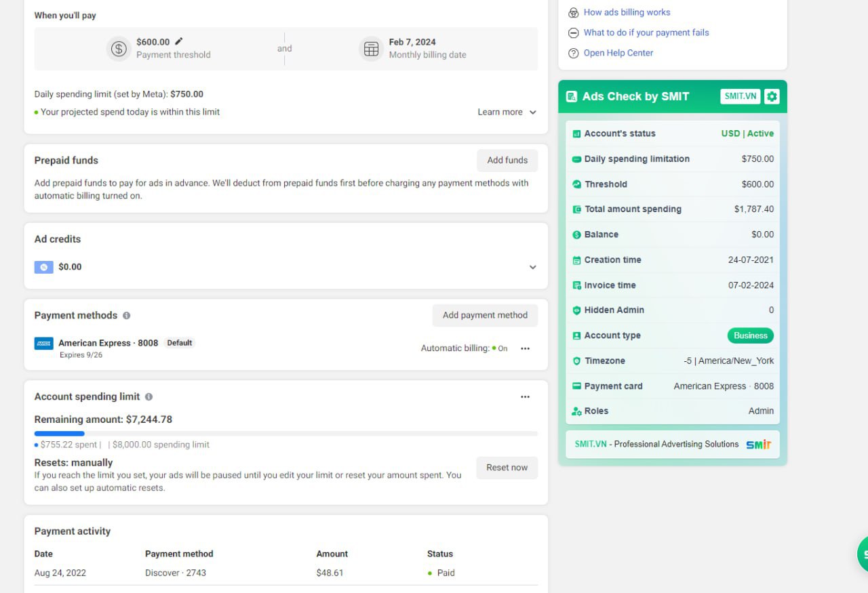Click the monthly billing date calendar icon
The width and height of the screenshot is (868, 593).
coord(371,49)
